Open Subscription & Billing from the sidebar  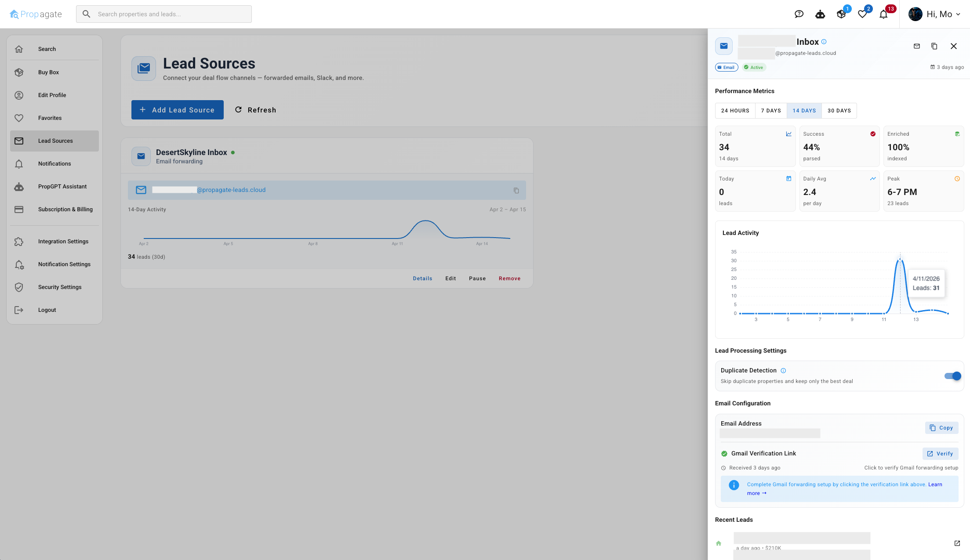(65, 210)
